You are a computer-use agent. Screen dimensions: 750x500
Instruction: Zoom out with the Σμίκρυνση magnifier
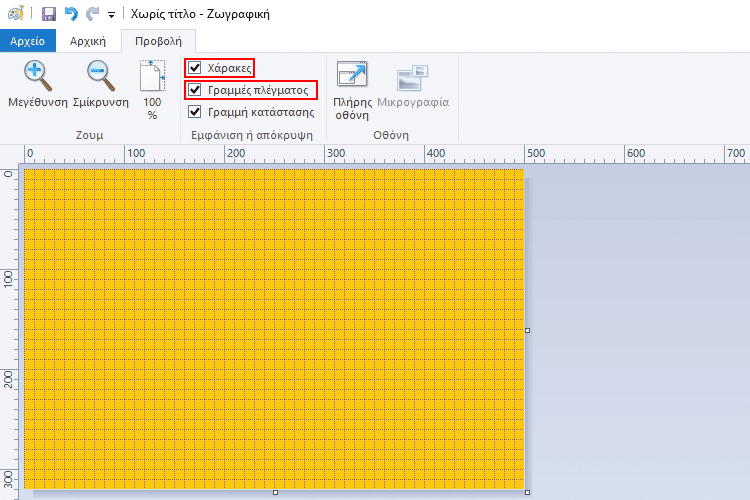[101, 84]
